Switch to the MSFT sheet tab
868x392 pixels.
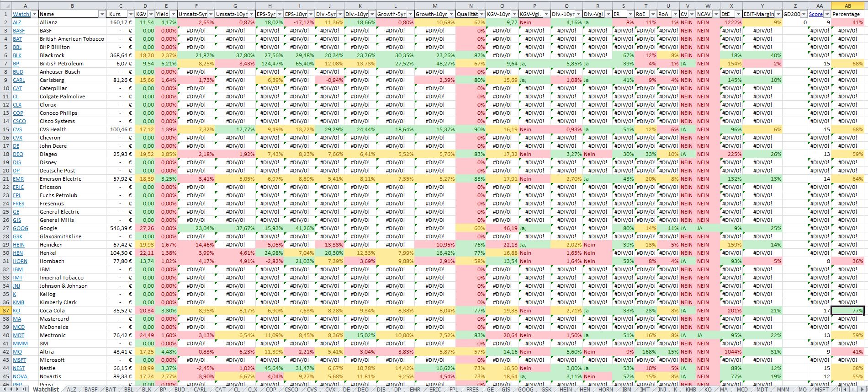pyautogui.click(x=821, y=389)
